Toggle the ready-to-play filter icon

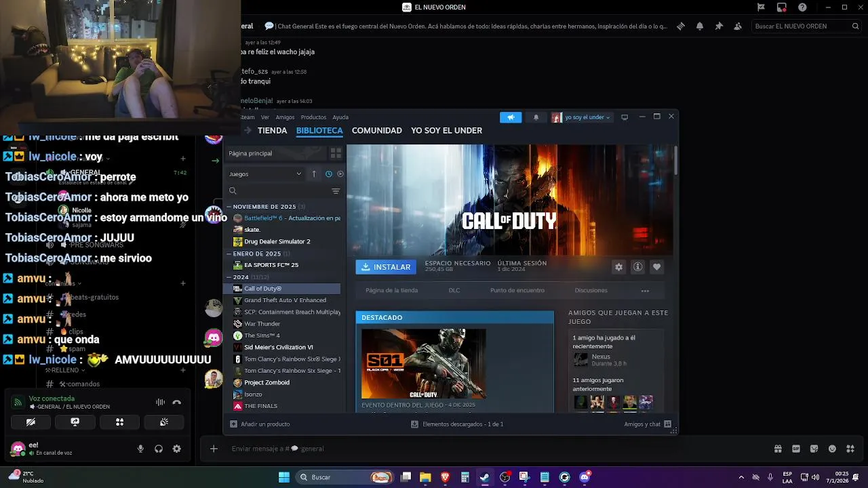(340, 174)
